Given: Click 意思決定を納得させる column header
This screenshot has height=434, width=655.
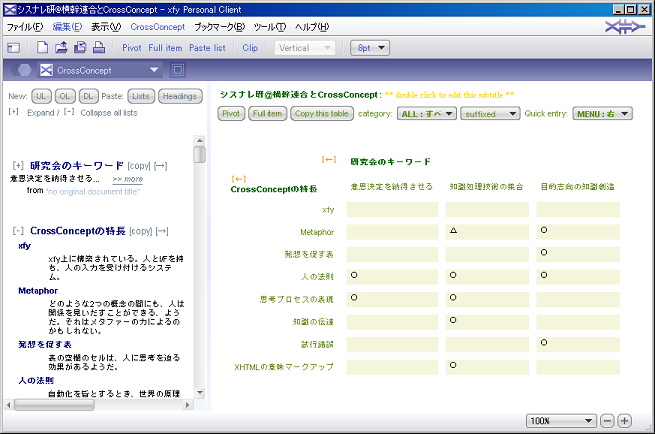Looking at the screenshot, I should pyautogui.click(x=391, y=187).
